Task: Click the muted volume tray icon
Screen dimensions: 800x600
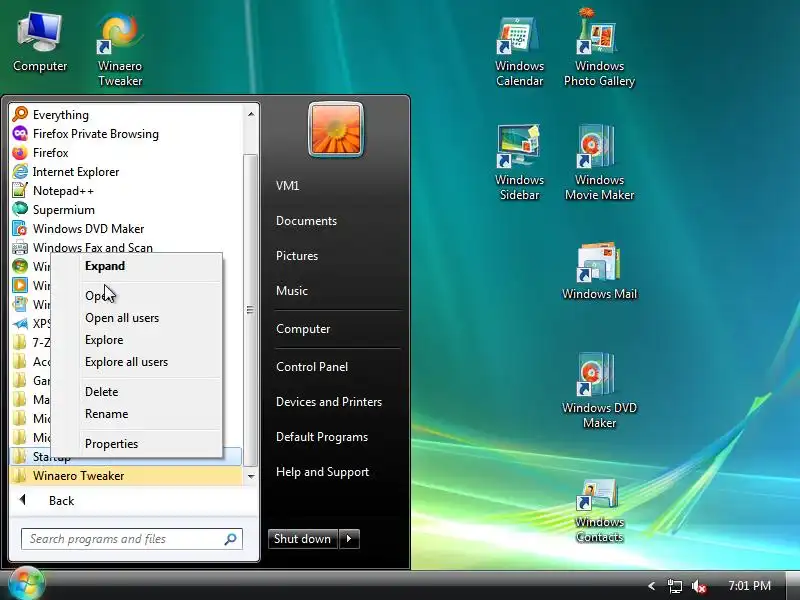Action: 699,586
